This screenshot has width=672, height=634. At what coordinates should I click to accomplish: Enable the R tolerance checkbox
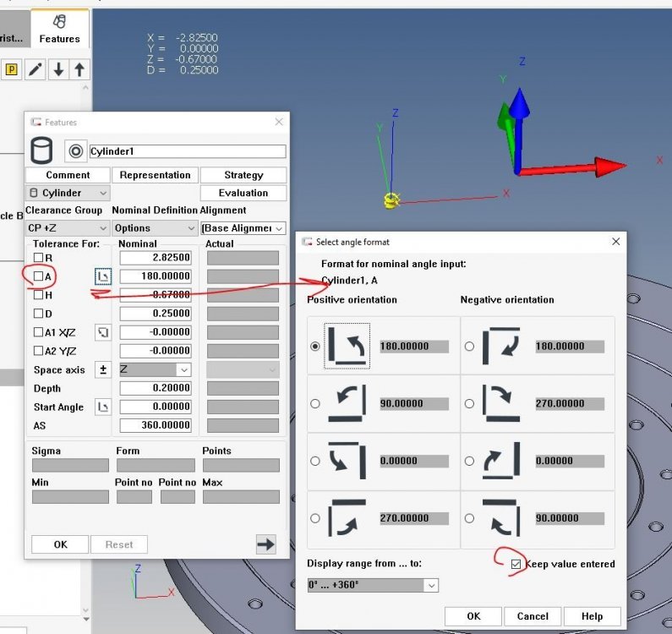(37, 258)
